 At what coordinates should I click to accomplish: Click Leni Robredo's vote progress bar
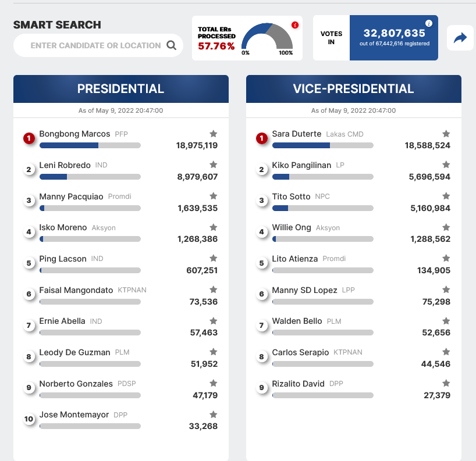tap(90, 177)
